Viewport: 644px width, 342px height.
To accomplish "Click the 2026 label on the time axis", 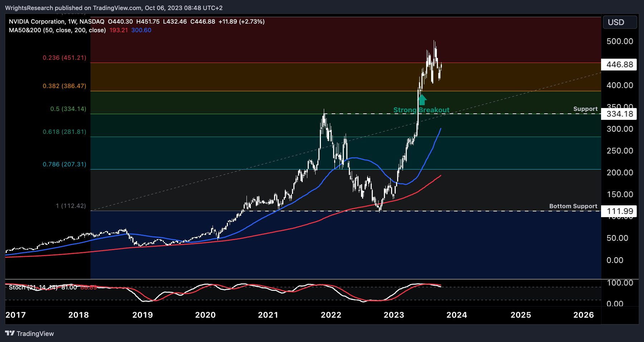I will pos(584,315).
